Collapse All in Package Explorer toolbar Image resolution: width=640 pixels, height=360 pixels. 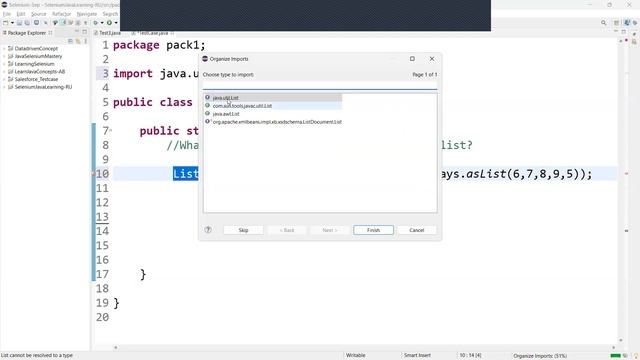70,41
